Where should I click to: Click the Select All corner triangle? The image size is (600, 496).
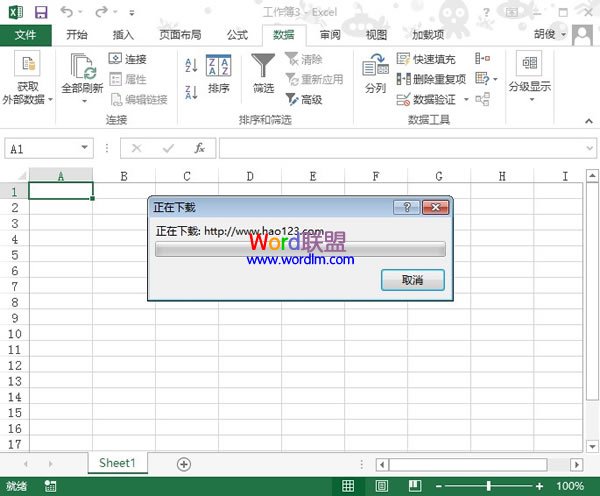(x=21, y=176)
